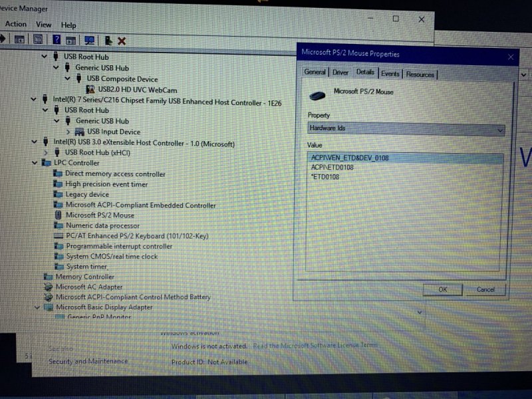Click OK in Mouse Properties dialog

coord(442,289)
